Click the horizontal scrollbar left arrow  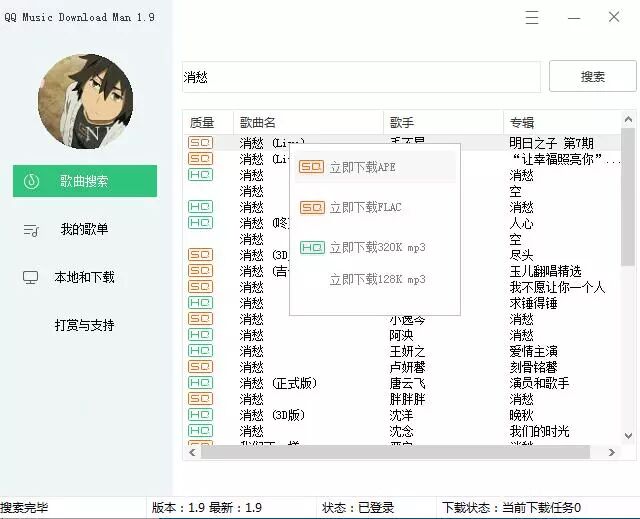click(x=192, y=452)
